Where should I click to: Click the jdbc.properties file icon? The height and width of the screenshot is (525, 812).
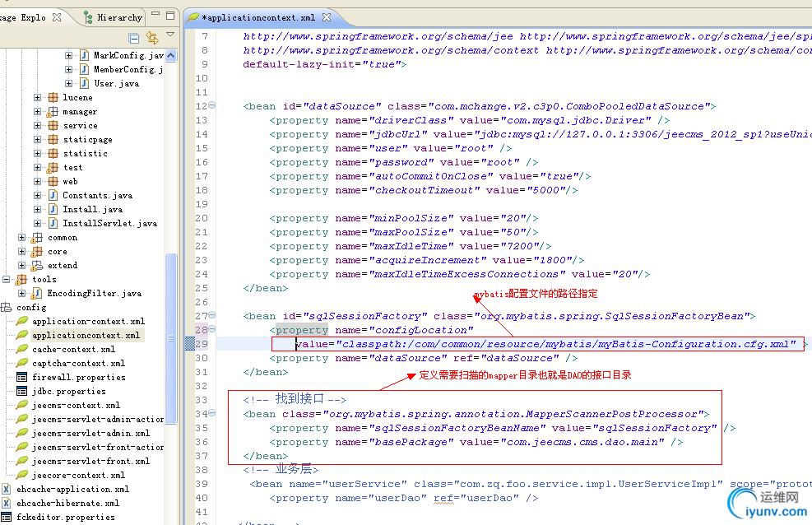[21, 391]
